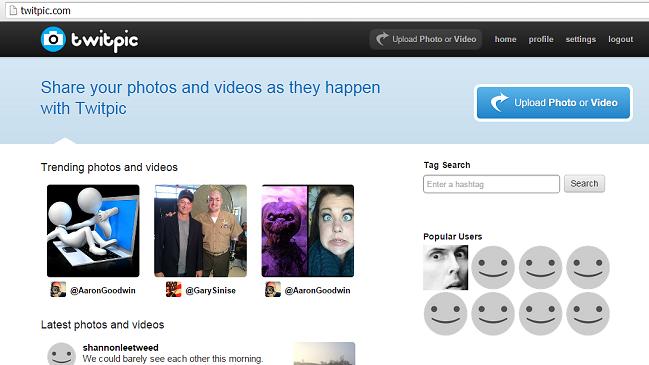The image size is (649, 365).
Task: Click avatar icon beside @GarySinise
Action: pos(173,290)
